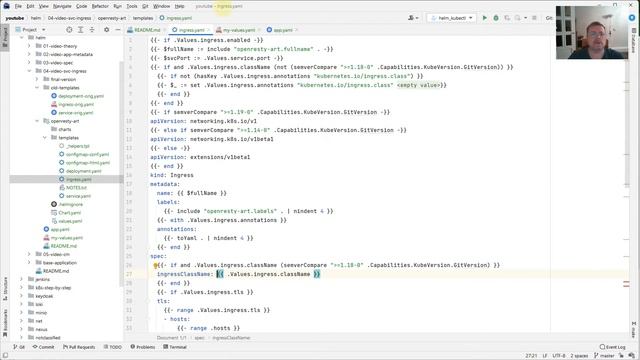Viewport: 640px width, 360px height.
Task: Click the 'openresty-art' breadcrumb in navigation bar
Action: pos(112,18)
